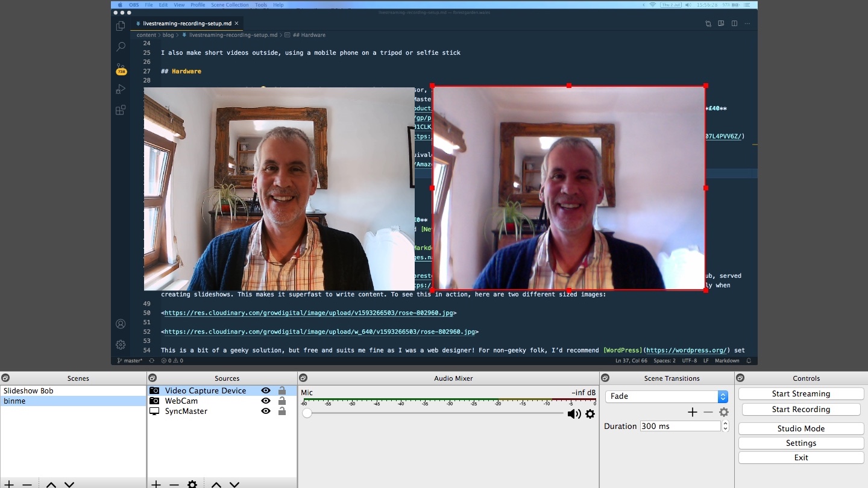This screenshot has height=488, width=868.
Task: Click the Accounts icon in VS Code sidebar
Action: (x=121, y=324)
